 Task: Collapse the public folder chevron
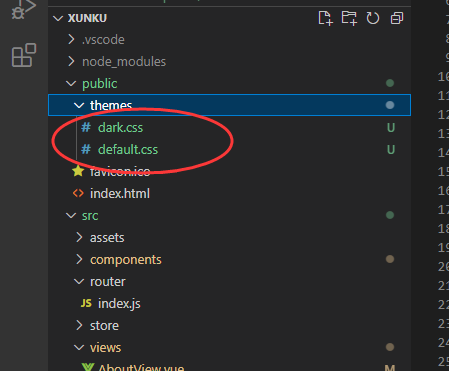pyautogui.click(x=71, y=83)
